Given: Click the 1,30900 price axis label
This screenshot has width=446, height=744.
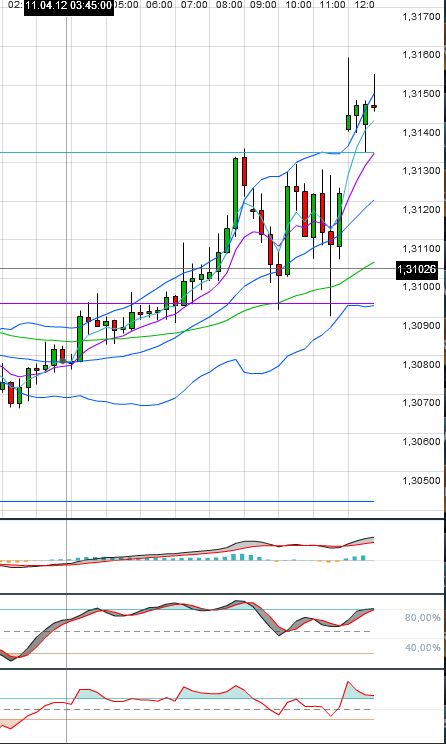Looking at the screenshot, I should (421, 326).
